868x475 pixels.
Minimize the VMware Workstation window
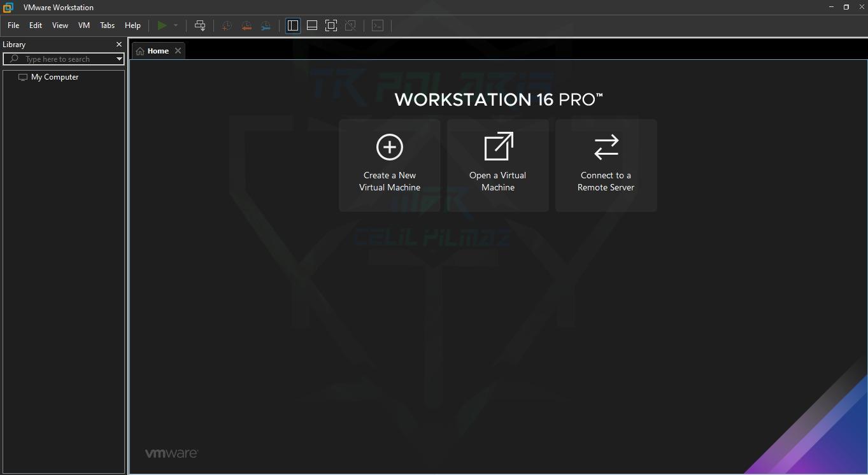pos(831,7)
